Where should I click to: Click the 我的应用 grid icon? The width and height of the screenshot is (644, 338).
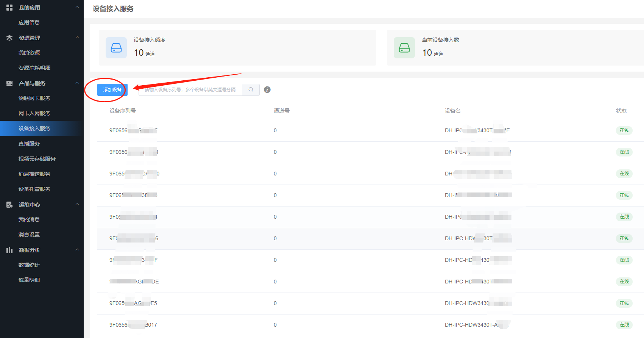(x=9, y=8)
